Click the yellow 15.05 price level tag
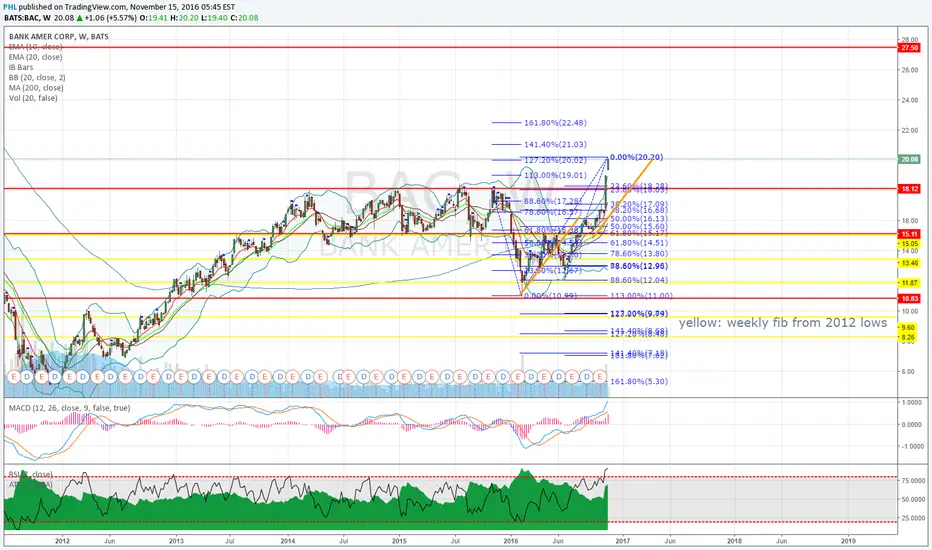 [910, 244]
